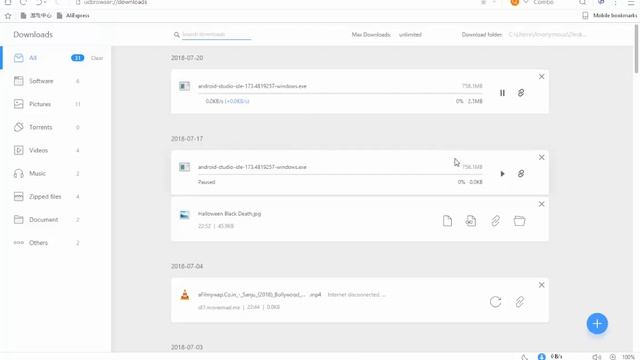Retry the Sanju mp4 download

[495, 302]
